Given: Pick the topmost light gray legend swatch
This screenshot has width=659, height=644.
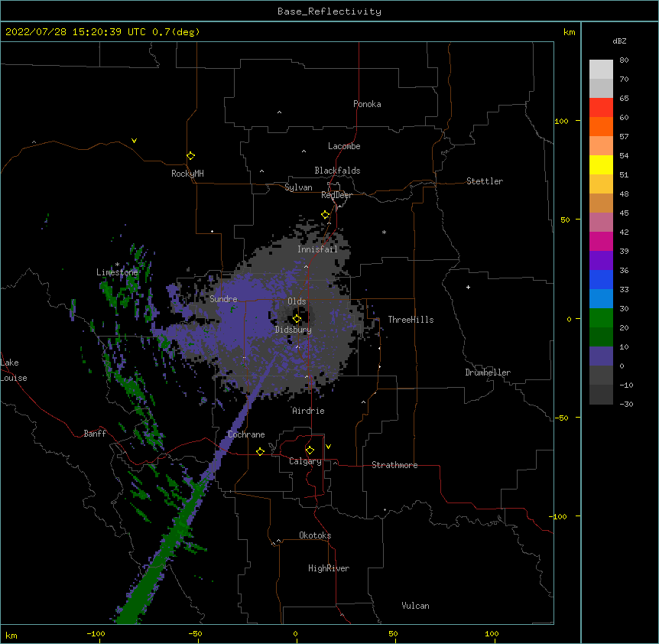Looking at the screenshot, I should point(601,70).
